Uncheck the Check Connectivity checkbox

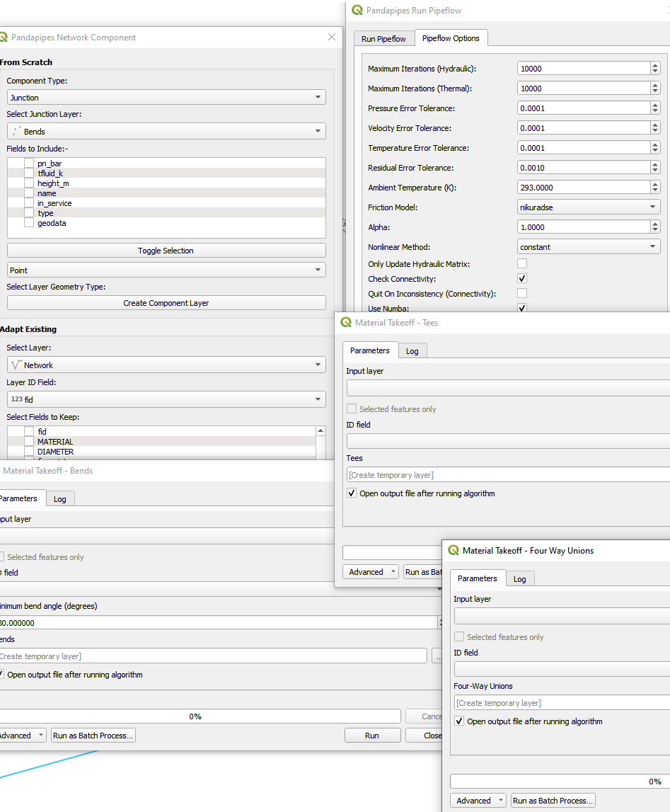coord(522,279)
